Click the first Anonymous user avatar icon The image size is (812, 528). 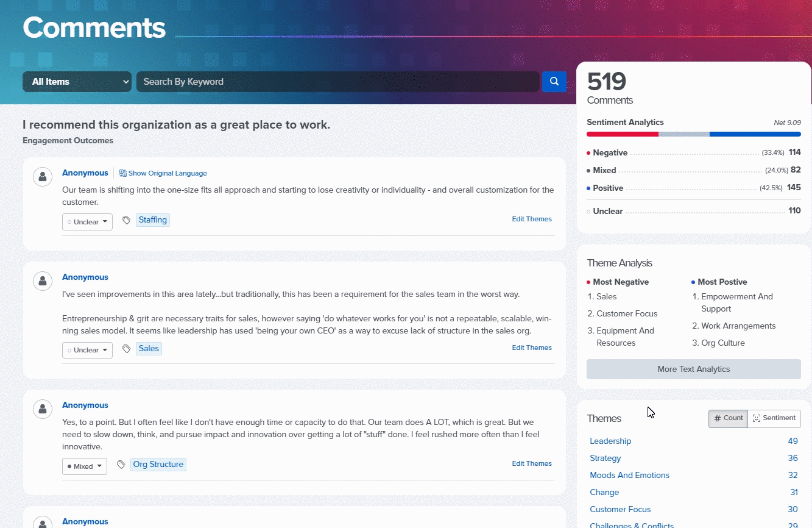pyautogui.click(x=43, y=177)
